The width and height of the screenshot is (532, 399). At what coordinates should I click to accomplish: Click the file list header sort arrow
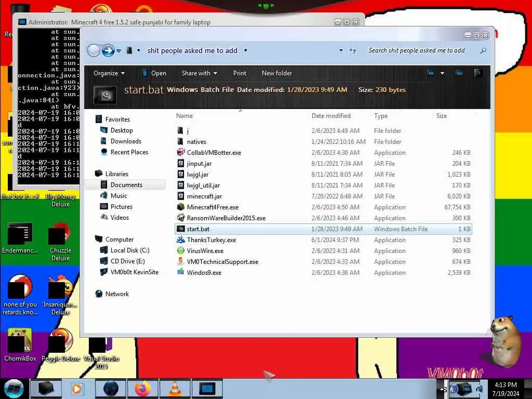241,111
